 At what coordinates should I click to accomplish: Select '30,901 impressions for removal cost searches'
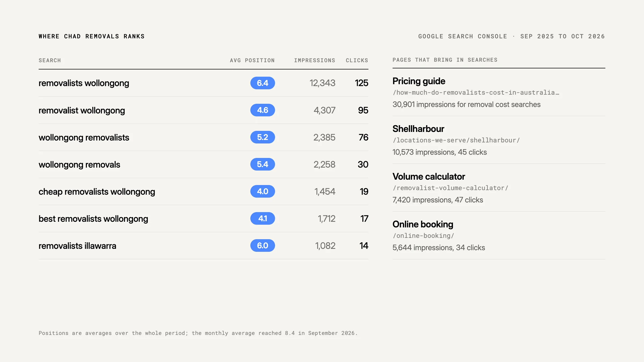(466, 104)
